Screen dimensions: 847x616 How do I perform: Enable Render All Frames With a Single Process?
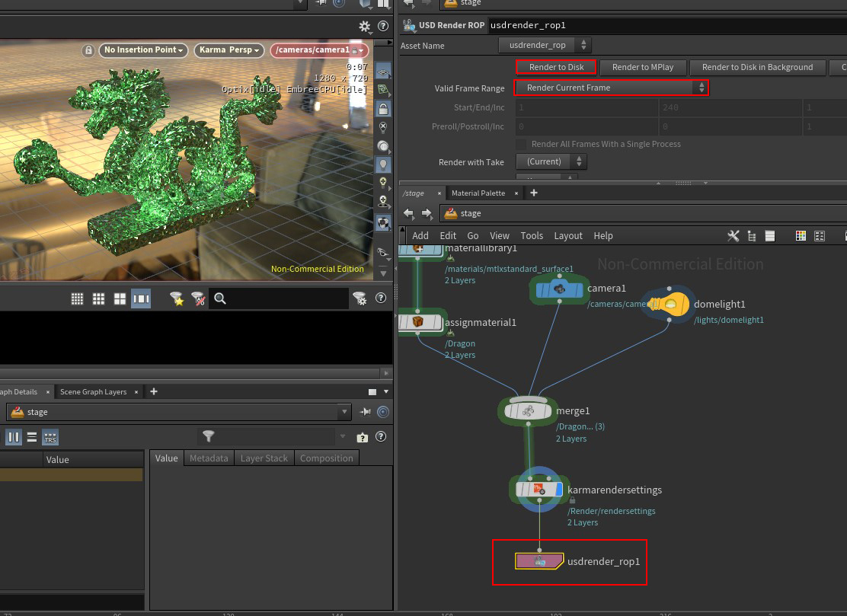[522, 144]
